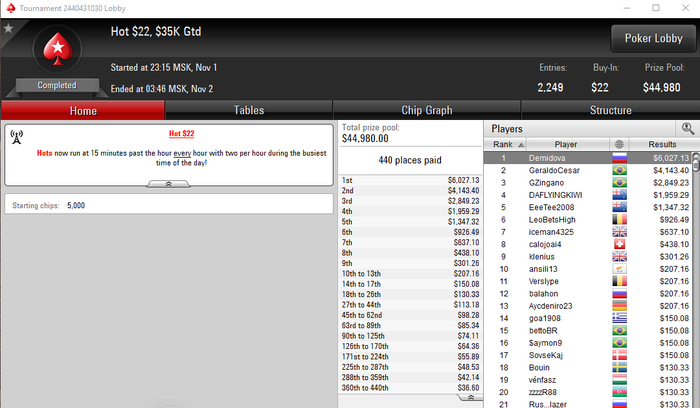The height and width of the screenshot is (408, 700).
Task: Select player DAFLYINGKIWI in the list
Action: click(x=555, y=195)
